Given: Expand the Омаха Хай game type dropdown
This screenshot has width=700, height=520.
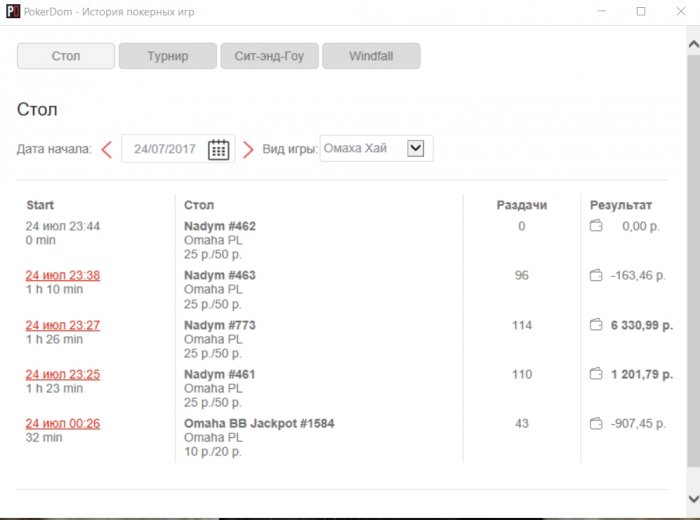Looking at the screenshot, I should 416,148.
